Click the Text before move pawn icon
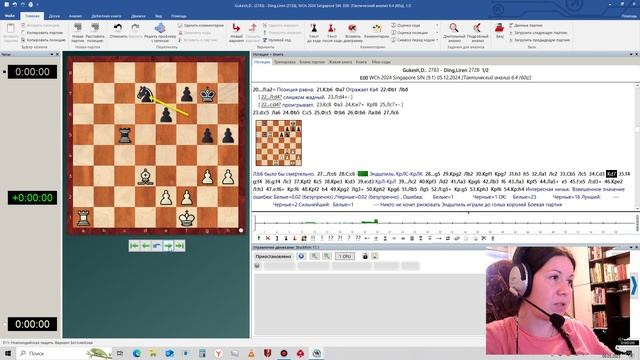The width and height of the screenshot is (640, 360). pos(313,28)
